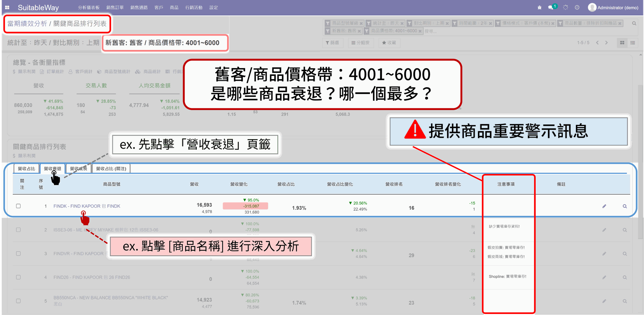Edit the FINDVR row with pencil icon
644x315 pixels.
604,254
